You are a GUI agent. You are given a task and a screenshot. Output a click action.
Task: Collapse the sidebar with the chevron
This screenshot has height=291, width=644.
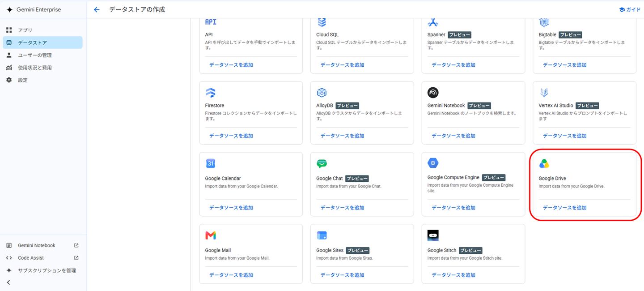8,282
